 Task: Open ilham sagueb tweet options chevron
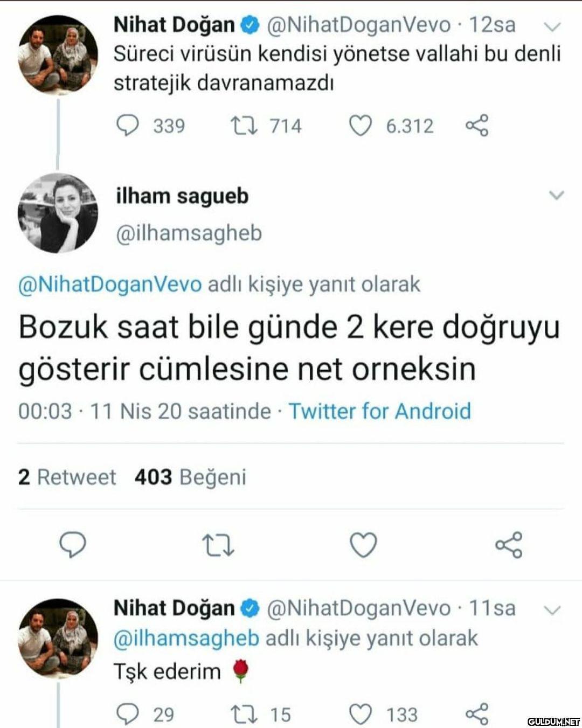pyautogui.click(x=556, y=195)
